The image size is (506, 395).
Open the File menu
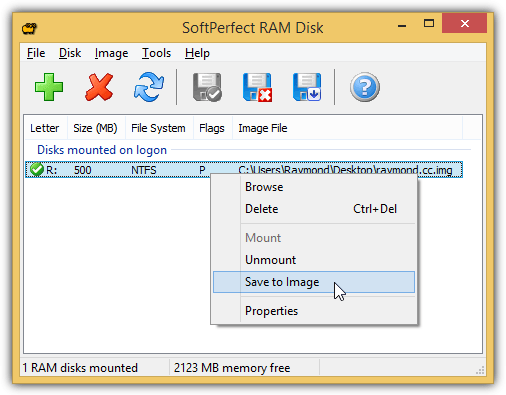tap(36, 53)
